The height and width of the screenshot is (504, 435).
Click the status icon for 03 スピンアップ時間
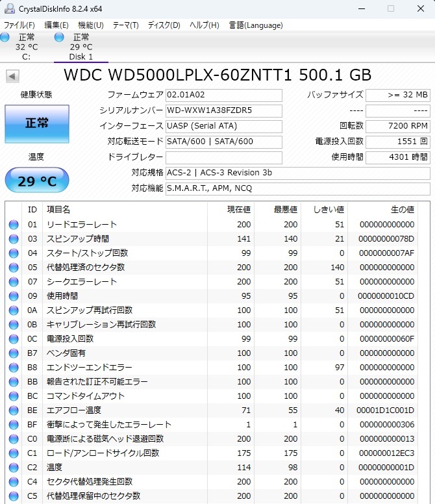(x=14, y=239)
